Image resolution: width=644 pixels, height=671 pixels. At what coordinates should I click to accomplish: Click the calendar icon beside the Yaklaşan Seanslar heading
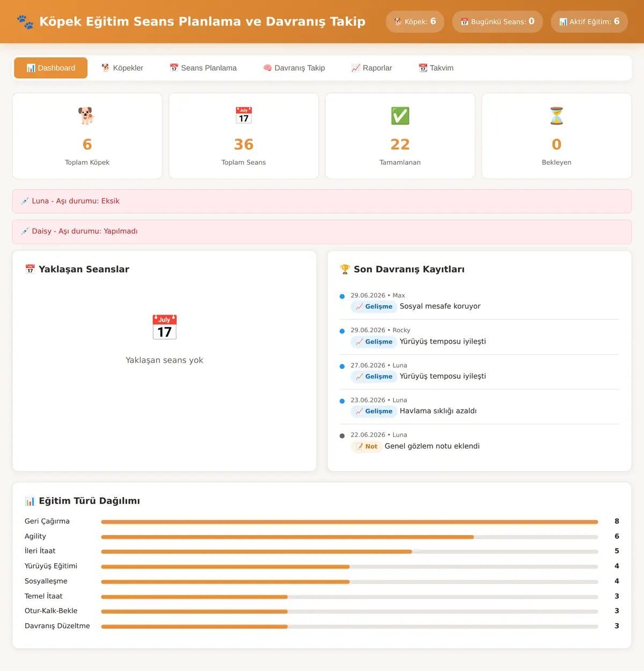point(30,269)
